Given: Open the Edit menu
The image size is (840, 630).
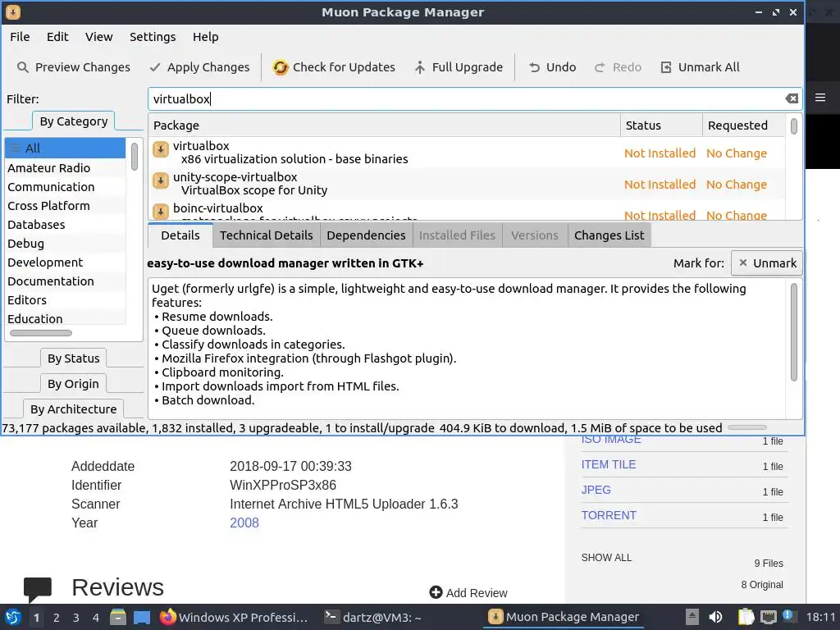Looking at the screenshot, I should click(57, 36).
